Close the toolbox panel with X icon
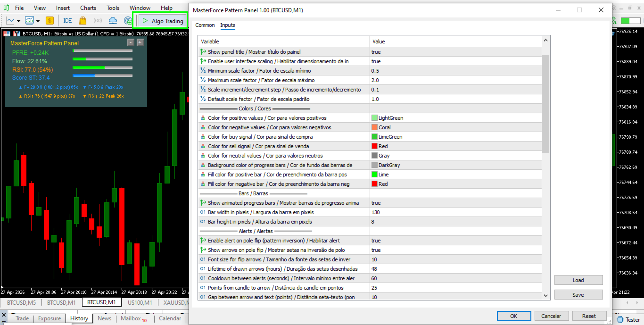The height and width of the screenshot is (325, 644). pyautogui.click(x=4, y=315)
